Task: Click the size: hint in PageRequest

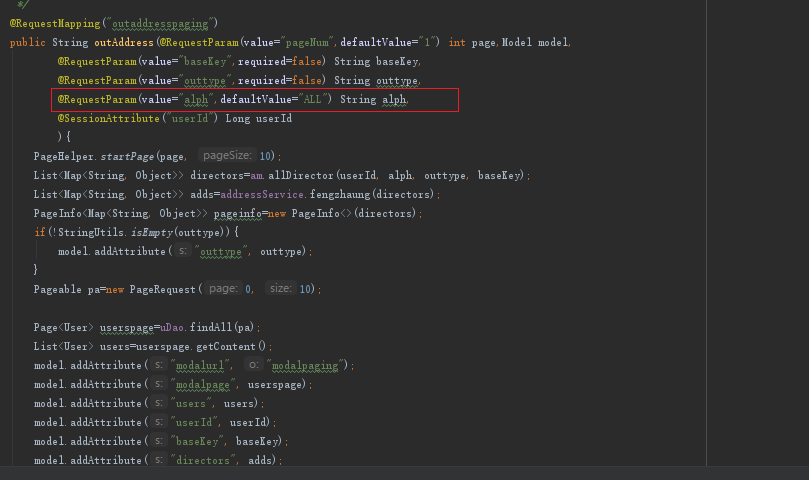Action: [x=280, y=289]
